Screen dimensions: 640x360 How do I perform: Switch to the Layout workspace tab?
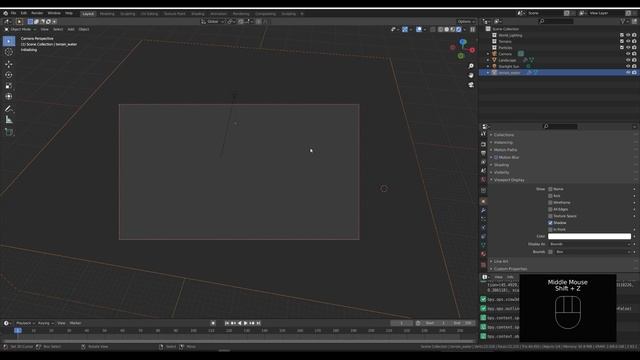(x=88, y=13)
